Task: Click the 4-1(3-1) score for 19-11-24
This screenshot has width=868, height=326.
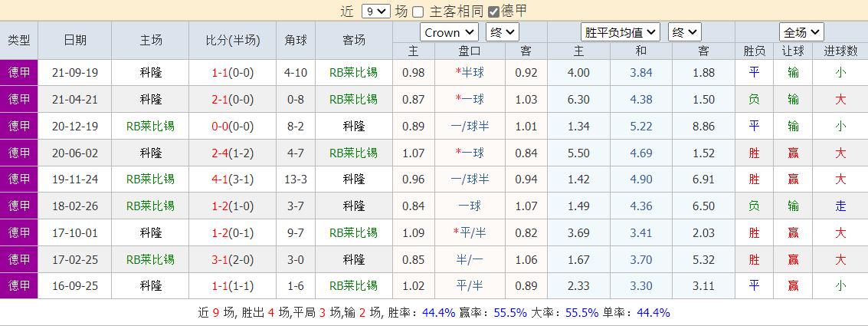Action: click(232, 179)
